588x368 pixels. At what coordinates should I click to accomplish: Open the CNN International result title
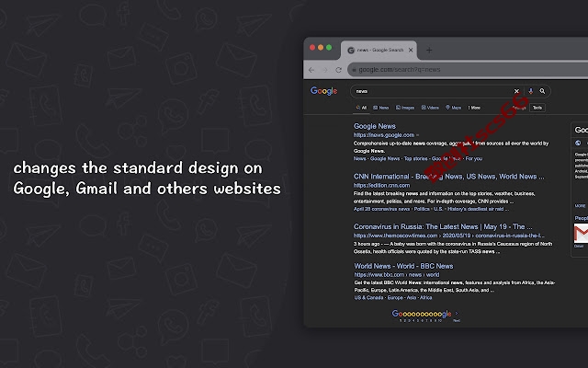point(449,177)
